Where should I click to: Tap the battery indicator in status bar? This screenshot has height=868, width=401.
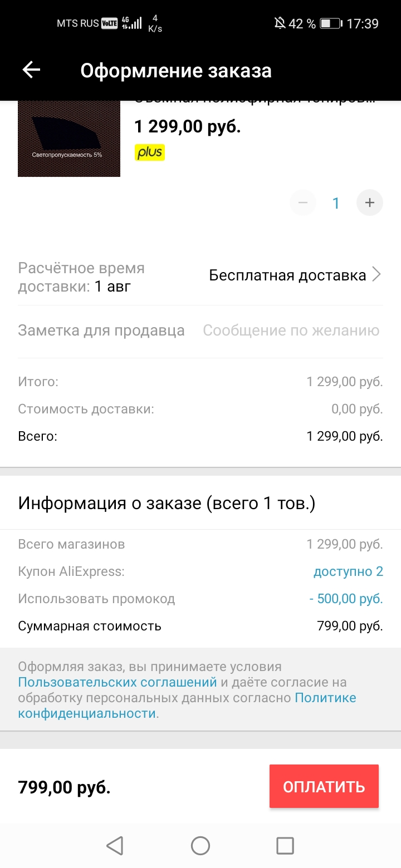point(331,23)
